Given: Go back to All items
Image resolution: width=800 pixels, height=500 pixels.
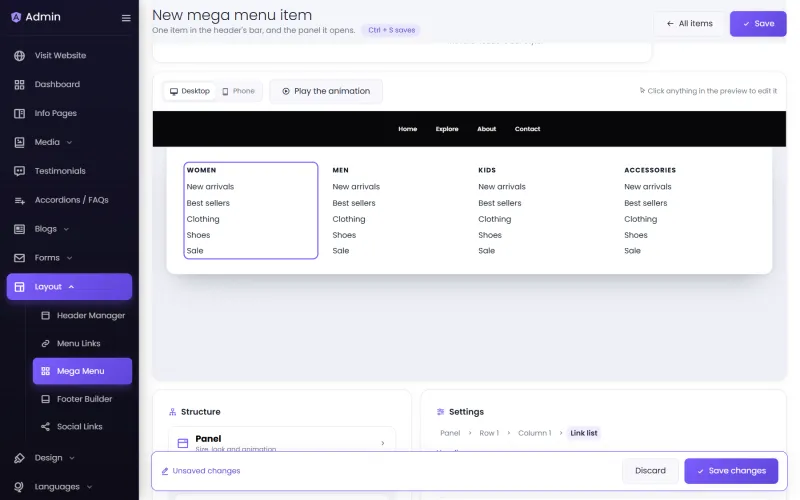Looking at the screenshot, I should coord(689,23).
